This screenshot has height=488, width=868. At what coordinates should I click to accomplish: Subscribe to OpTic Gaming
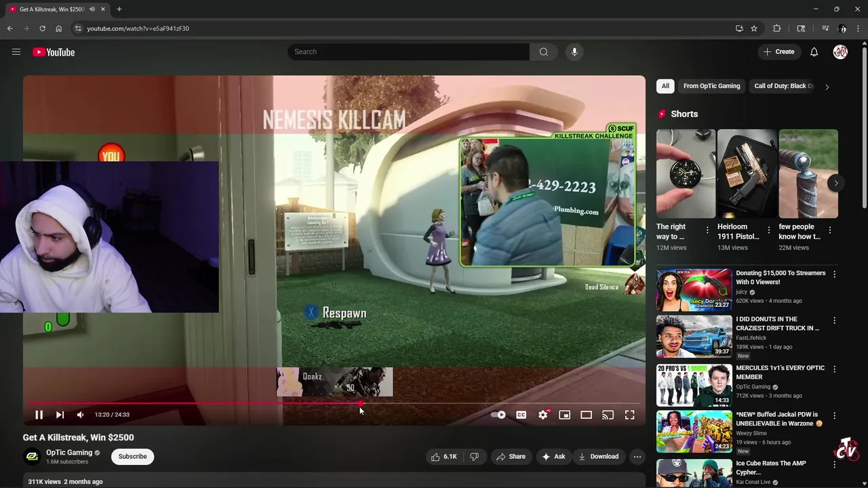132,456
